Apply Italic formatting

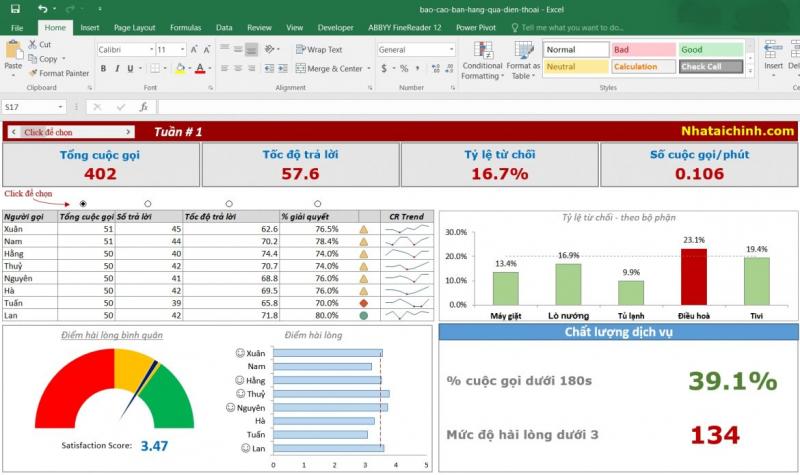tap(117, 69)
